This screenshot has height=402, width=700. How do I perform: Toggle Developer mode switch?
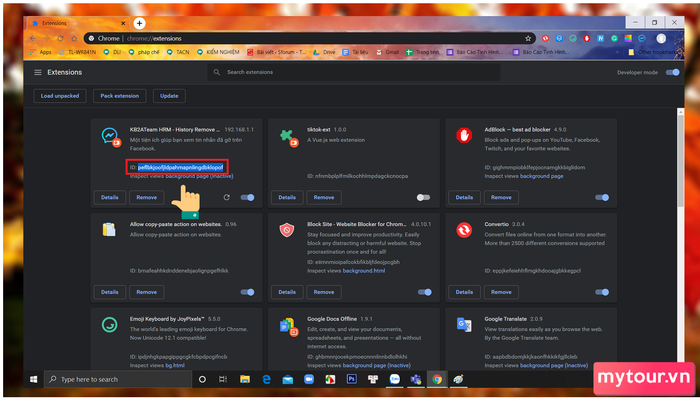(672, 72)
